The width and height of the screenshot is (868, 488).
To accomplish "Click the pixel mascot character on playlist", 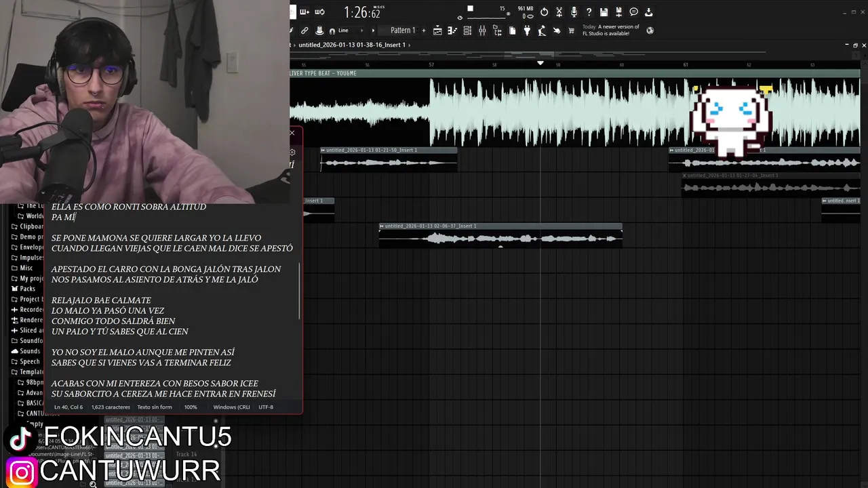I will pos(731,121).
